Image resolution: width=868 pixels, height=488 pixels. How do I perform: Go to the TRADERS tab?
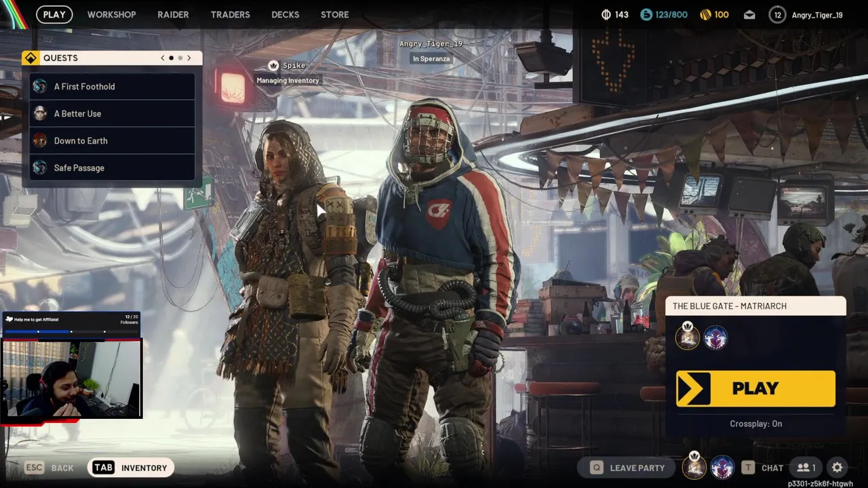pos(230,14)
